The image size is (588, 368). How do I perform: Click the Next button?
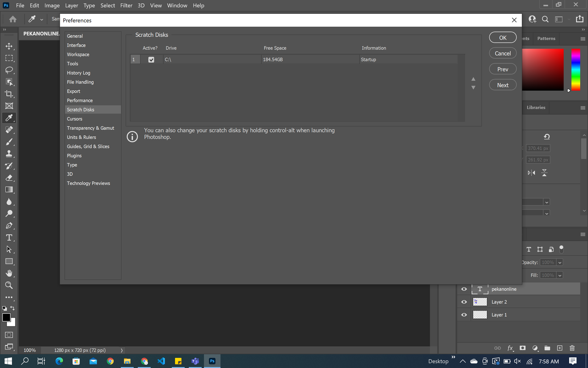click(503, 85)
